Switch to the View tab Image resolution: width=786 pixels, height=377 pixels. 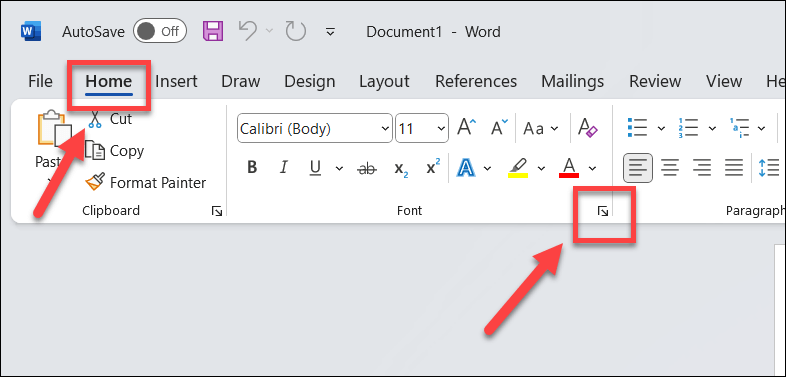coord(724,81)
